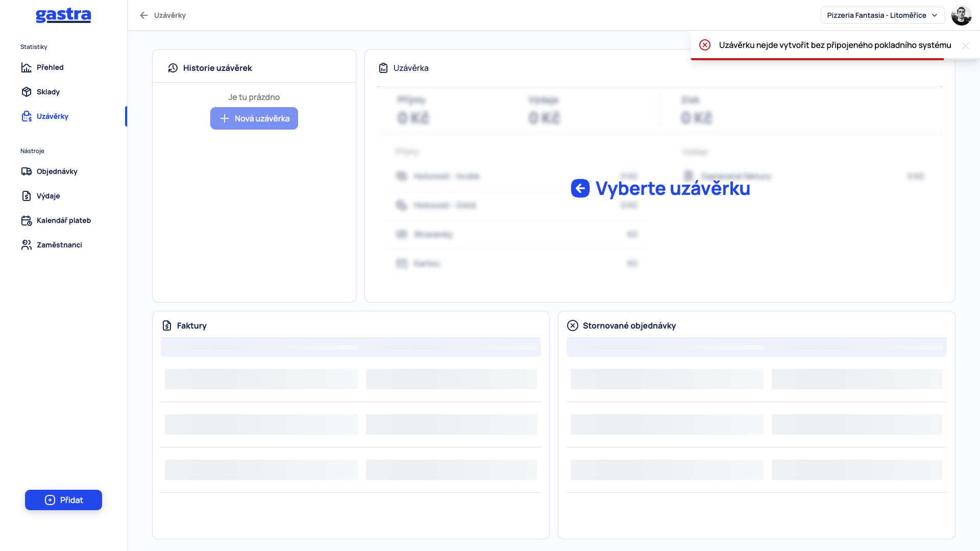Click the blue arrow beside Vyberte uzávěrku
This screenshot has width=980, height=551.
(x=580, y=188)
